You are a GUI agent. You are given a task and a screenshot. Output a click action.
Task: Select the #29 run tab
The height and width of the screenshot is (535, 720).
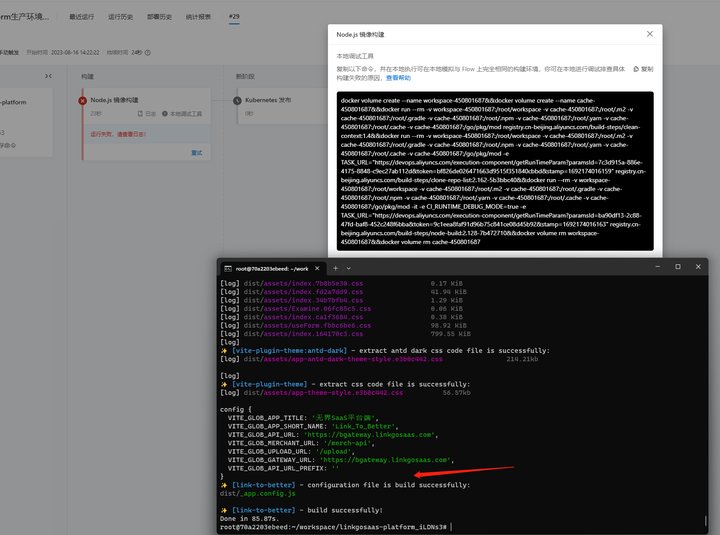coord(234,16)
